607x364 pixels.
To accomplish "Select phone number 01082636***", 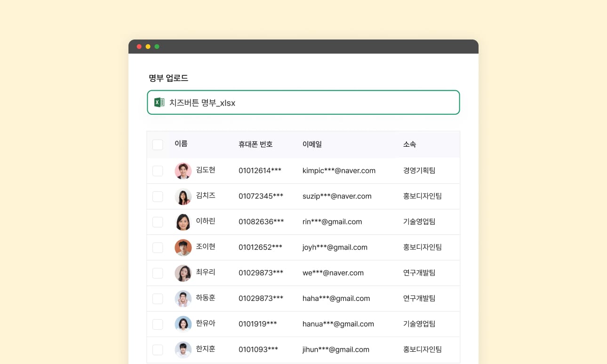I will click(x=261, y=222).
